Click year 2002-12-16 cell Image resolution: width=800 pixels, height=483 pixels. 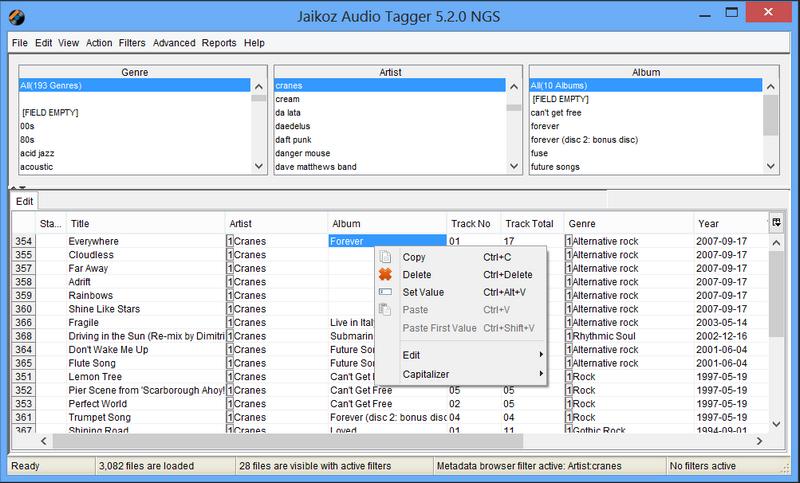click(731, 336)
